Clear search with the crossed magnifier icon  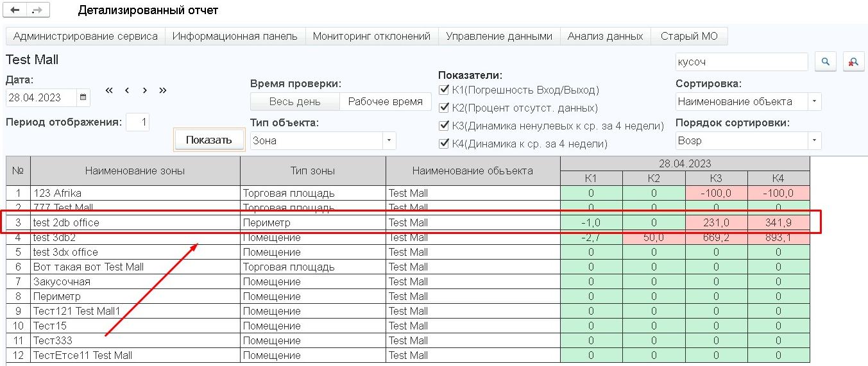[x=853, y=62]
